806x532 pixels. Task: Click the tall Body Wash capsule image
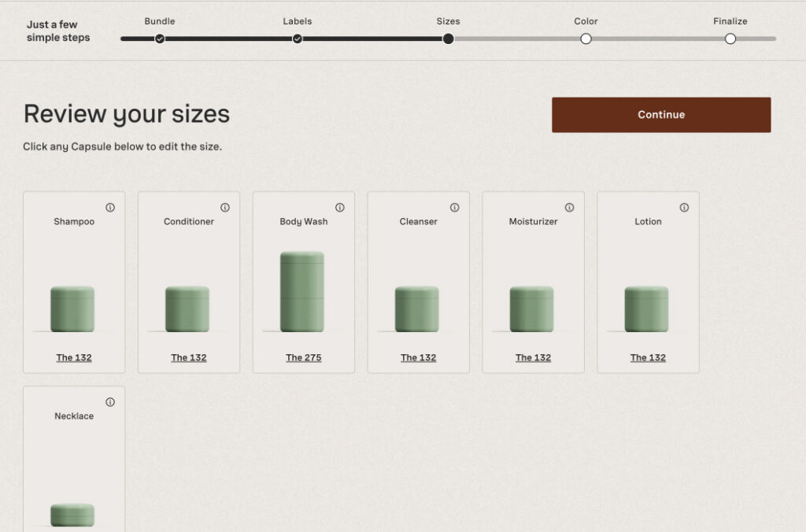302,291
